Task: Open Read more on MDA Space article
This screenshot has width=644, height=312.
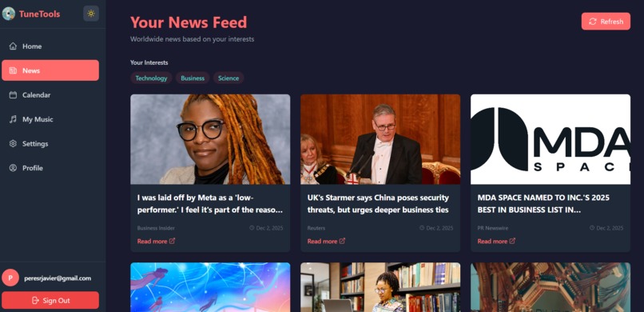Action: [x=496, y=242]
